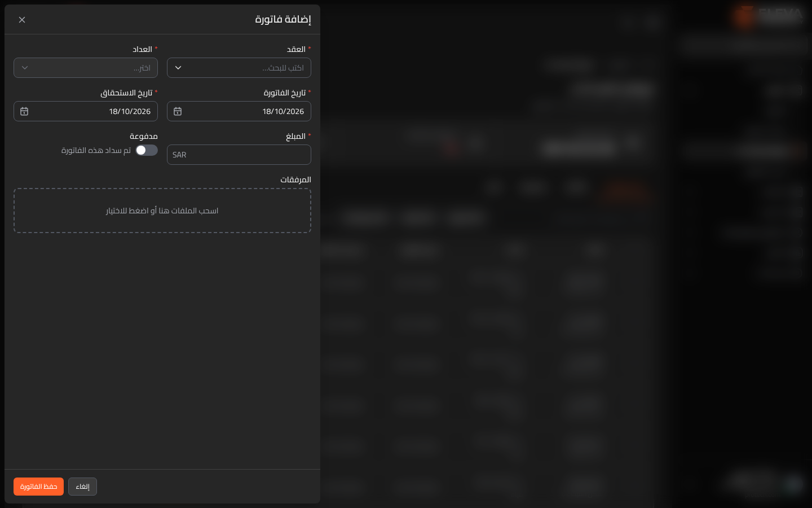
Task: Cancel using the إلغاء button
Action: (x=82, y=487)
